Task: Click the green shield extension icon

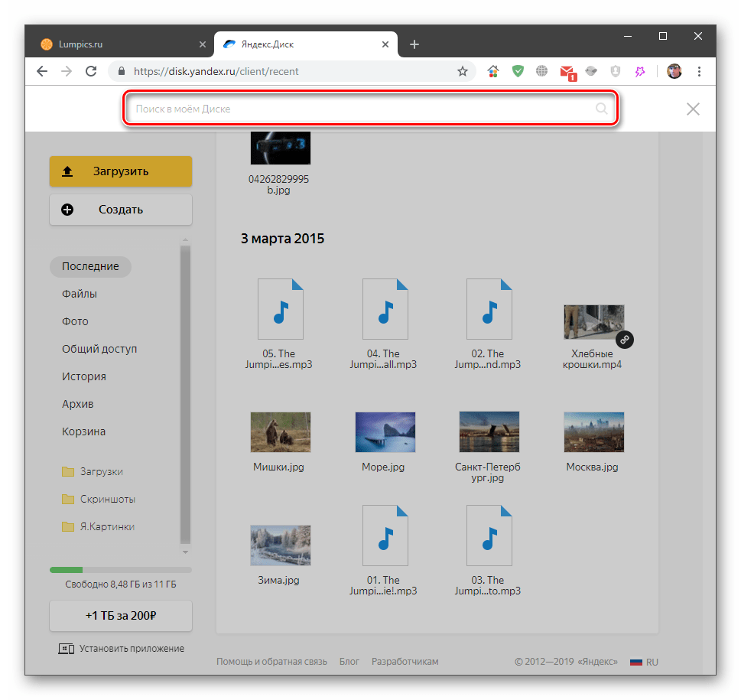Action: coord(518,71)
